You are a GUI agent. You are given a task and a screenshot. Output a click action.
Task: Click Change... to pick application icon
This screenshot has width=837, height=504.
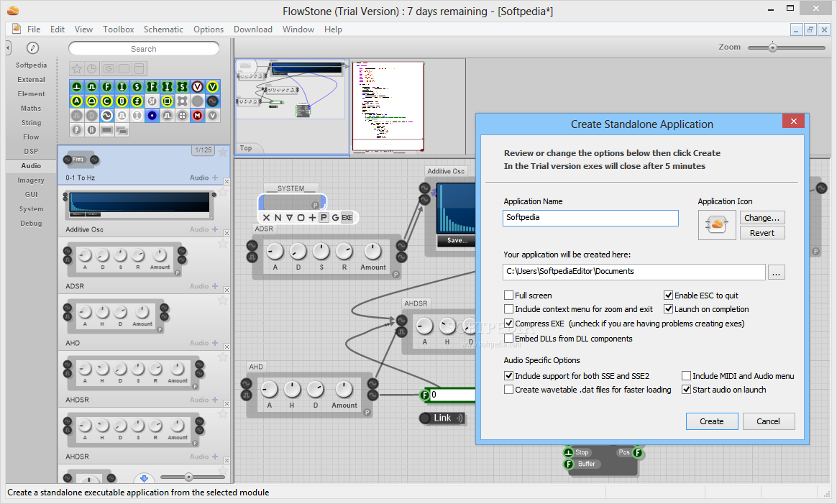tap(761, 217)
